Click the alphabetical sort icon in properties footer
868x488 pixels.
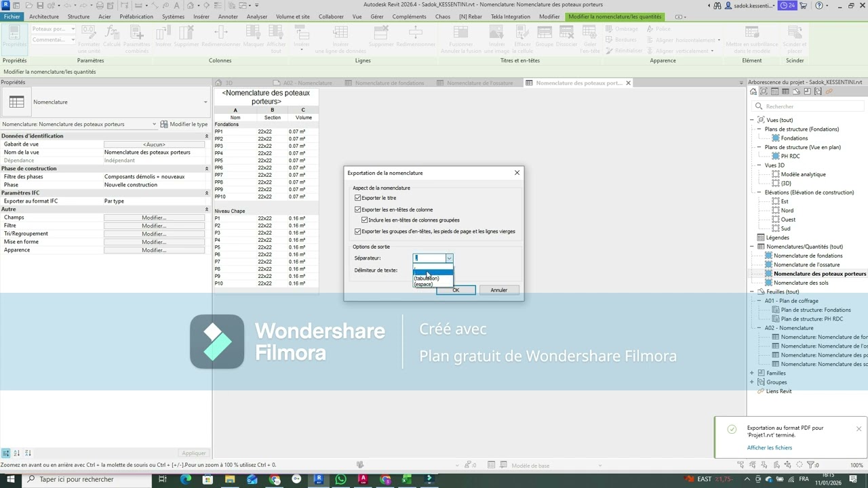pos(17,453)
